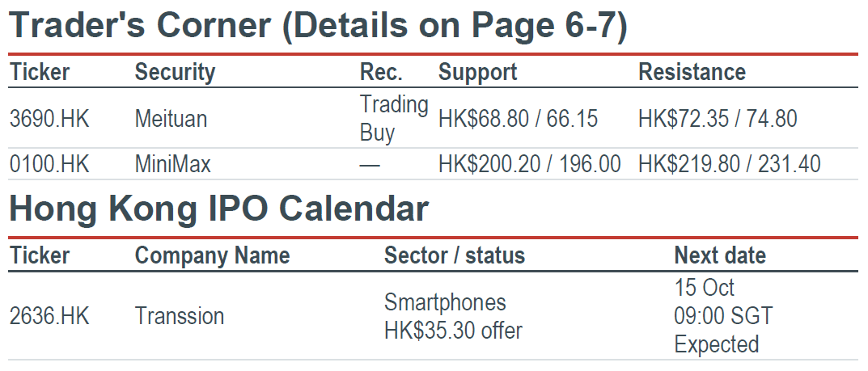Viewport: 868px width, 371px height.
Task: Select the 2636.HK ticker cell
Action: pyautogui.click(x=49, y=316)
